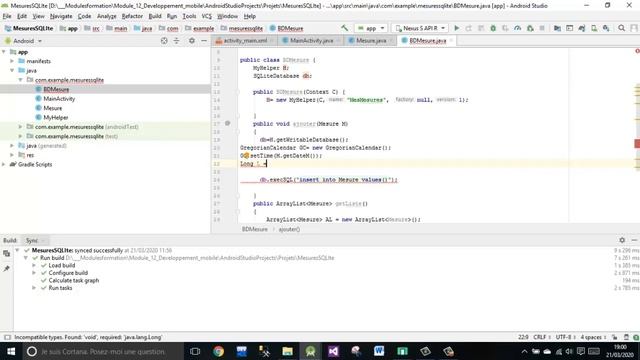This screenshot has width=640, height=360.
Task: Open the VCS menu
Action: click(207, 16)
